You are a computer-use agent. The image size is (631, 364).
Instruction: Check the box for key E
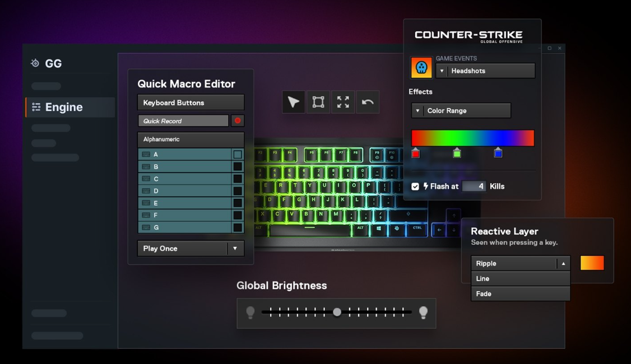238,203
